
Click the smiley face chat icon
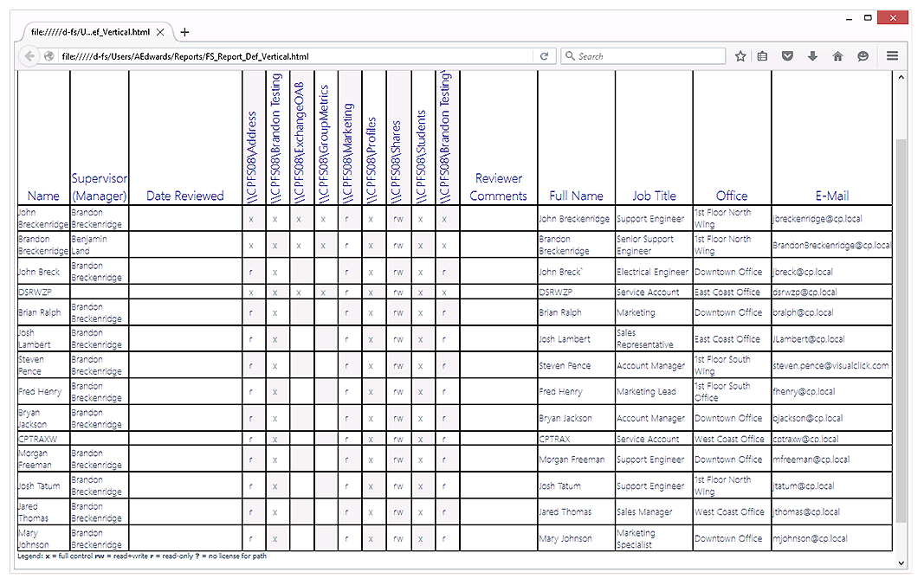863,56
